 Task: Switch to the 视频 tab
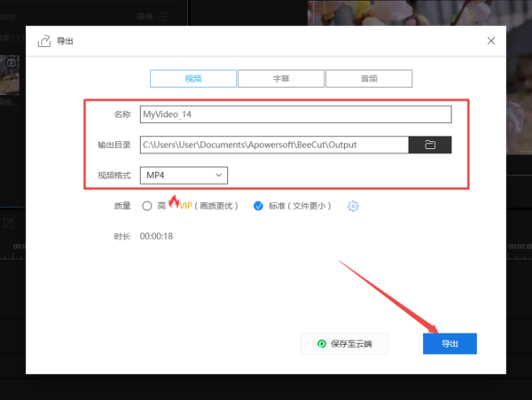192,78
